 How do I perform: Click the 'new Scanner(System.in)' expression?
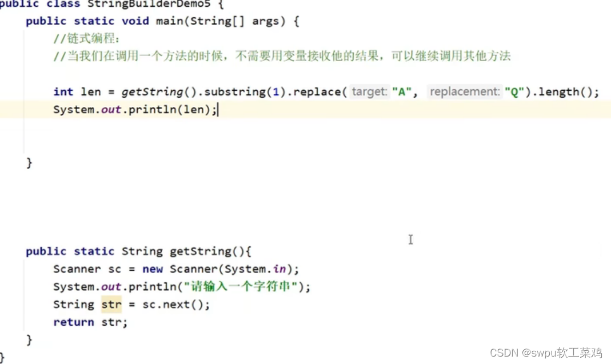click(x=217, y=269)
